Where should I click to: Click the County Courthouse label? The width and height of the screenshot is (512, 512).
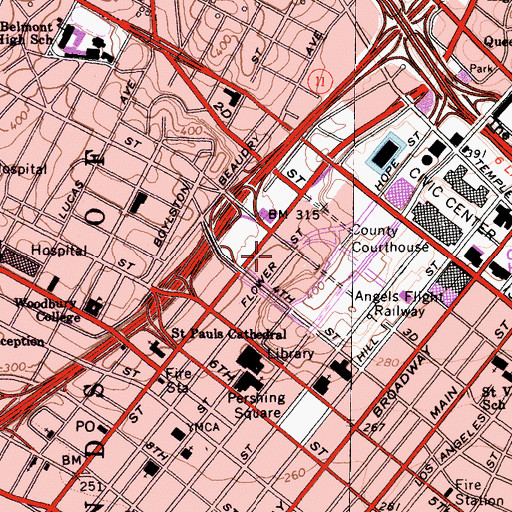tap(390, 239)
